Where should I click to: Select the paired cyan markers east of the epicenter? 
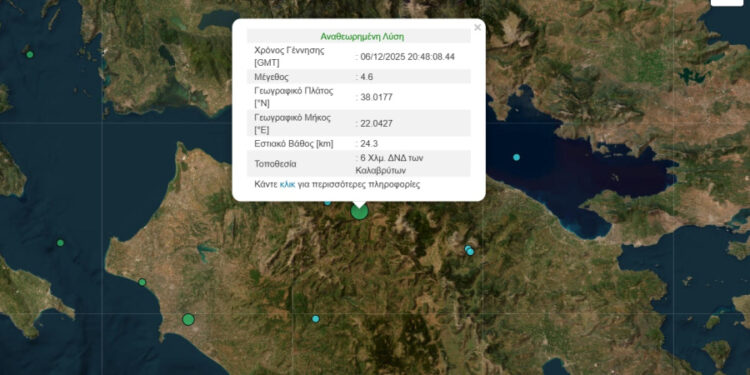coord(469,250)
